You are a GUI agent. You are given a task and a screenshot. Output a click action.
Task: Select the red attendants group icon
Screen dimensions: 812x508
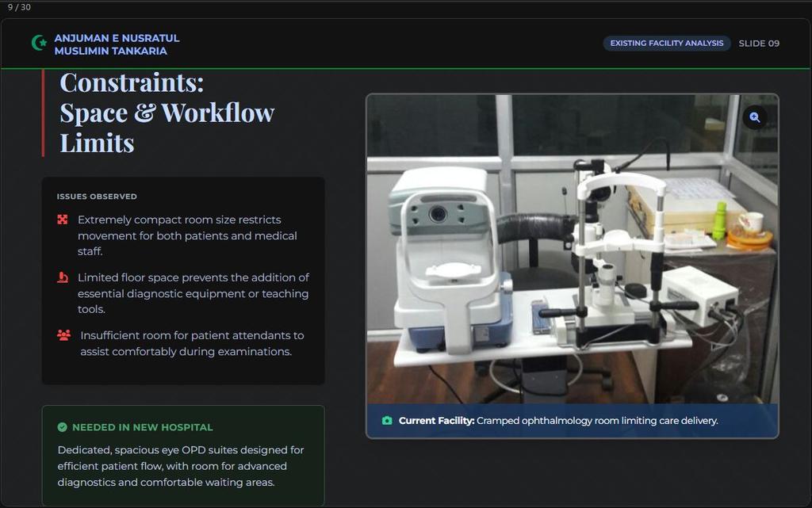(x=64, y=334)
